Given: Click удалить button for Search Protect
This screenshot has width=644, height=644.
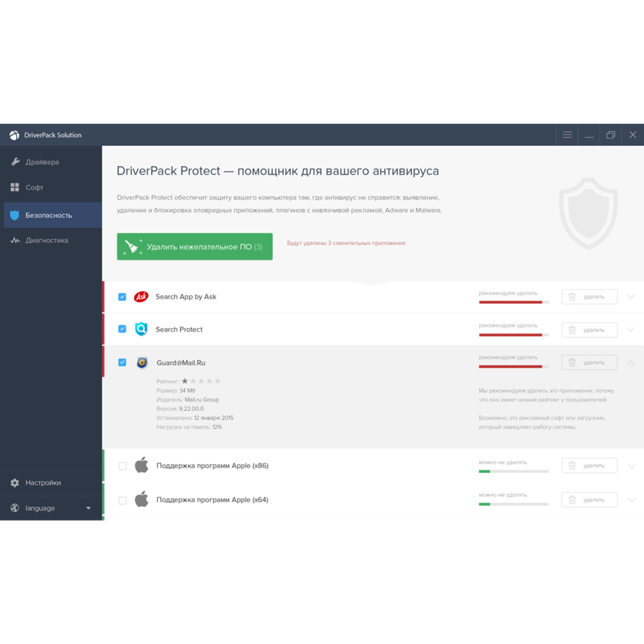Looking at the screenshot, I should [x=589, y=330].
